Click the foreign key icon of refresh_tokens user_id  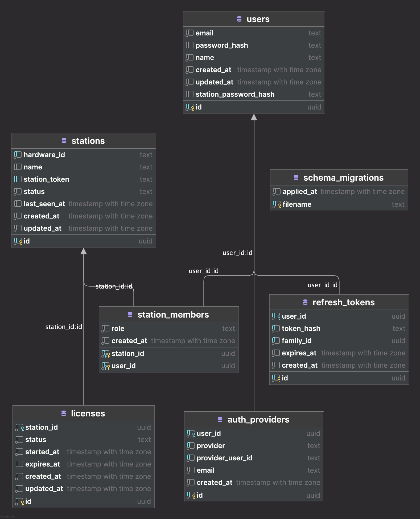click(x=276, y=317)
